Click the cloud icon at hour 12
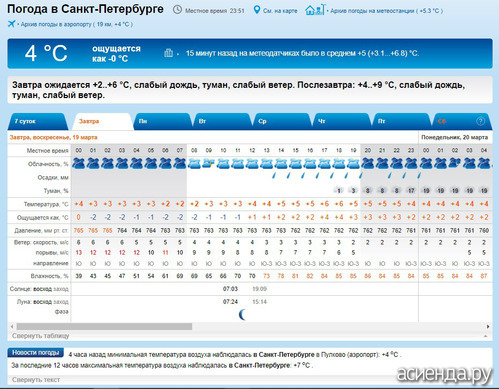499x389 pixels. click(252, 163)
